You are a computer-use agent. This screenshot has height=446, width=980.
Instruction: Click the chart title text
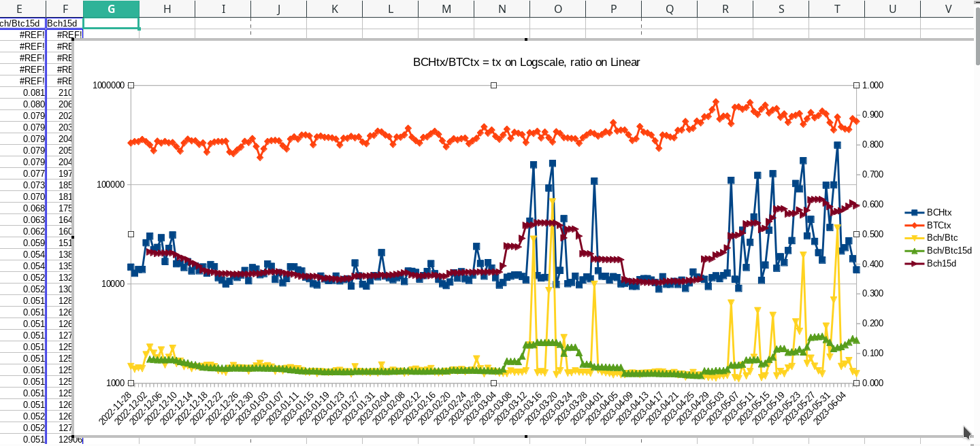[526, 62]
